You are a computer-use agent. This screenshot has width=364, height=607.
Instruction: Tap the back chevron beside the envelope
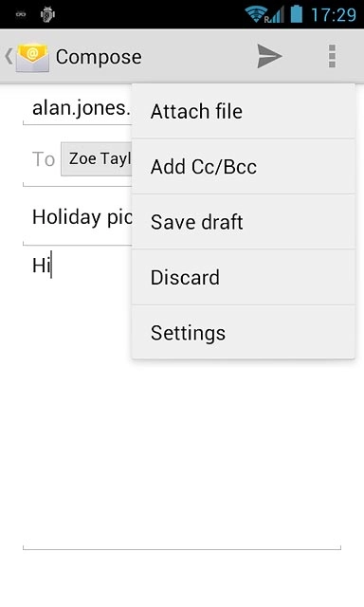pos(9,57)
